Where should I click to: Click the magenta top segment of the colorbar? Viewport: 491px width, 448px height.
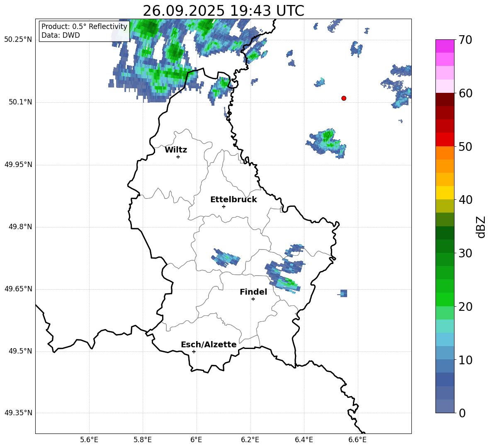pyautogui.click(x=445, y=46)
